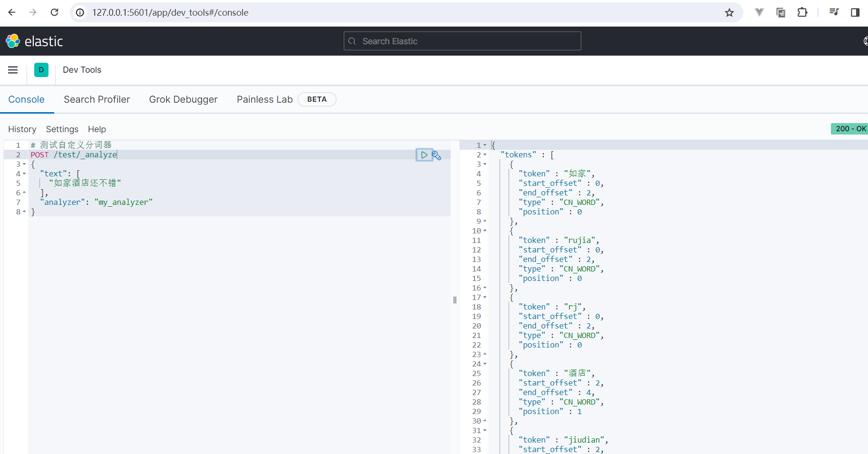Image resolution: width=868 pixels, height=454 pixels.
Task: Switch to the Console tab
Action: (x=27, y=99)
